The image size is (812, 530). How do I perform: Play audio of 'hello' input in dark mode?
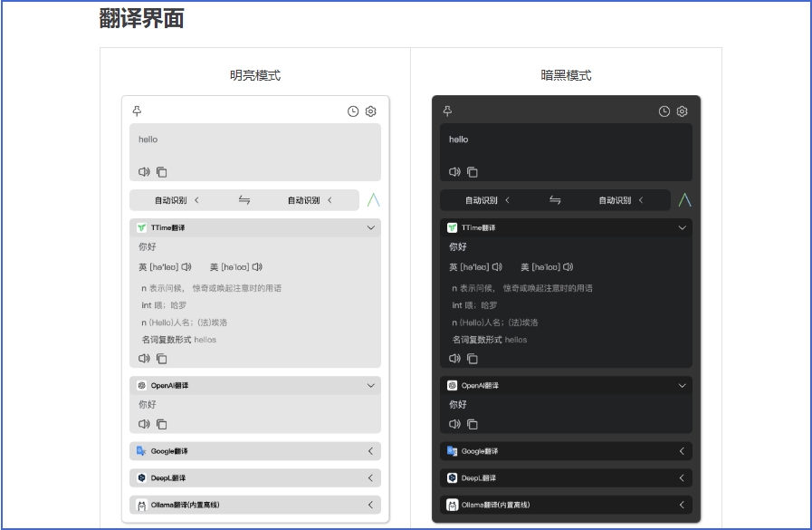[x=454, y=171]
